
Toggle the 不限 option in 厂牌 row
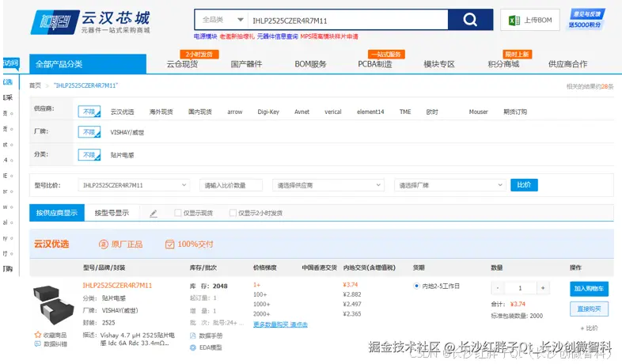89,131
